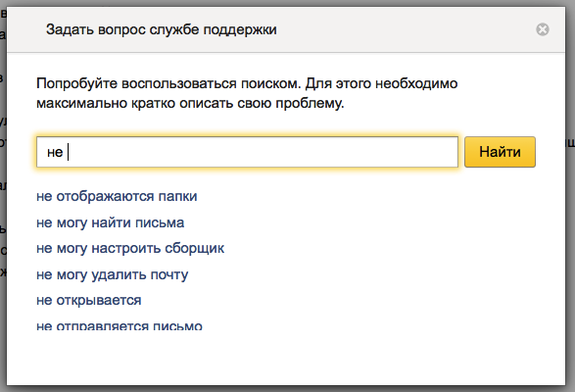Click the instruction text 'Попробуйте воспользоваться поиском'

click(x=168, y=83)
